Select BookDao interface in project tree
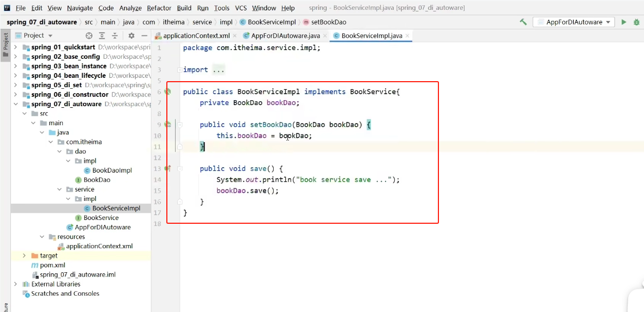 point(92,180)
